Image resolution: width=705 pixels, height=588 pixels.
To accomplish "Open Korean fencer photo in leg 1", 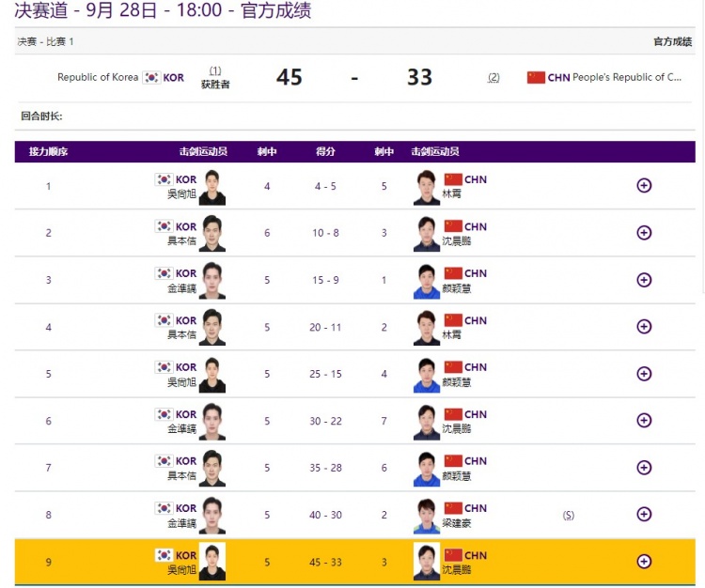I will (212, 187).
